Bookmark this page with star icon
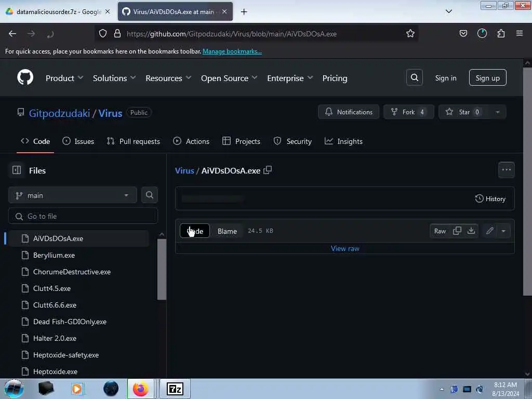The width and height of the screenshot is (532, 399). (x=410, y=34)
